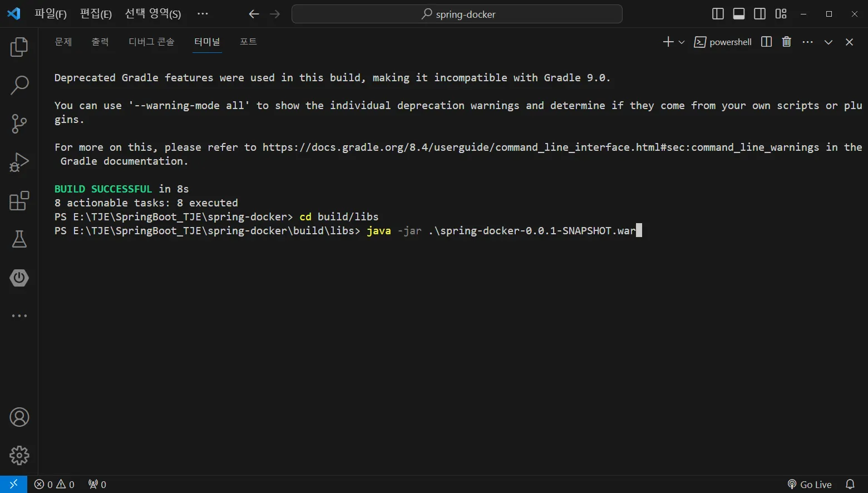Kill terminal with trash icon

(786, 42)
